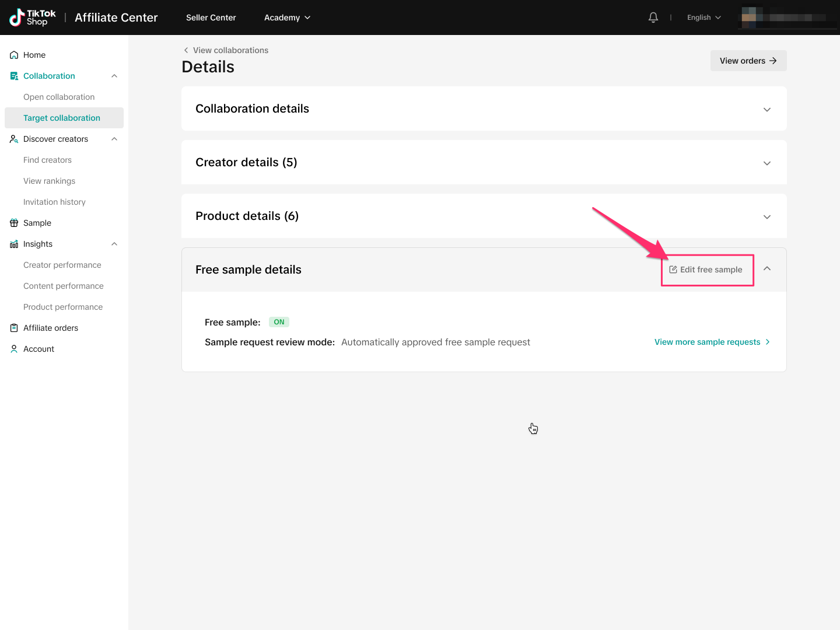Screen dimensions: 840x630
Task: Expand the Product details (6) section
Action: [766, 217]
